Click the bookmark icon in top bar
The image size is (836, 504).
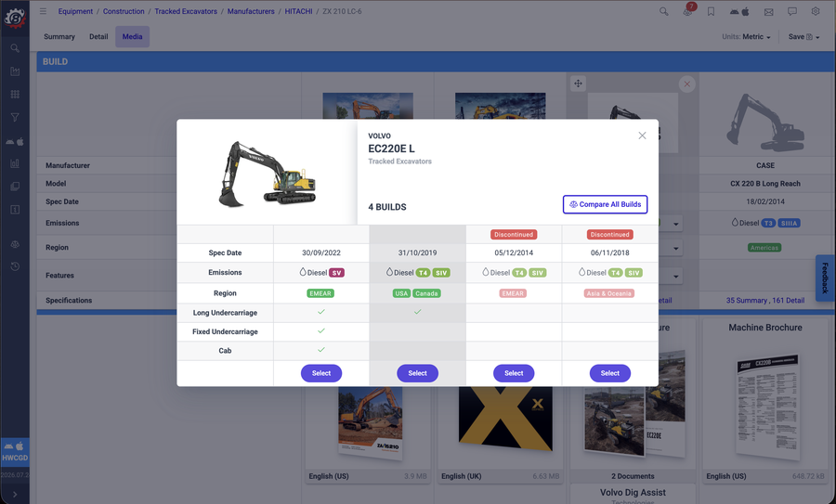pos(712,11)
